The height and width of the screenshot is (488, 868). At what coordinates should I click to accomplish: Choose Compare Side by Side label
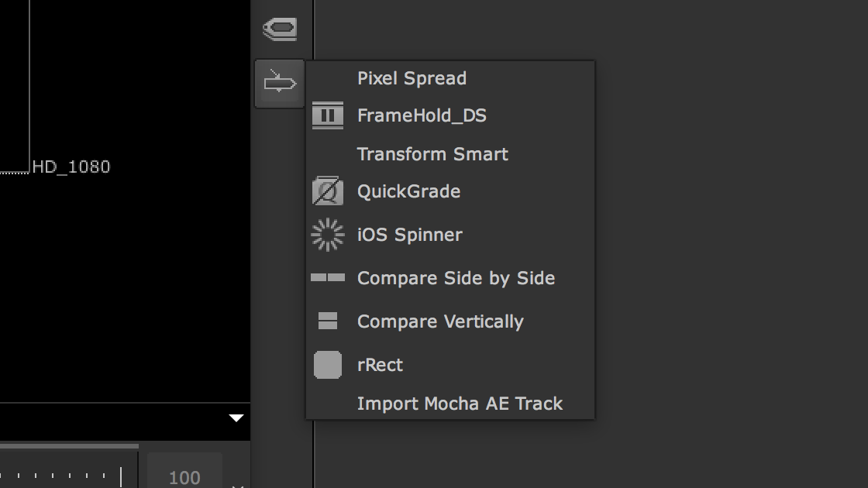(x=456, y=278)
